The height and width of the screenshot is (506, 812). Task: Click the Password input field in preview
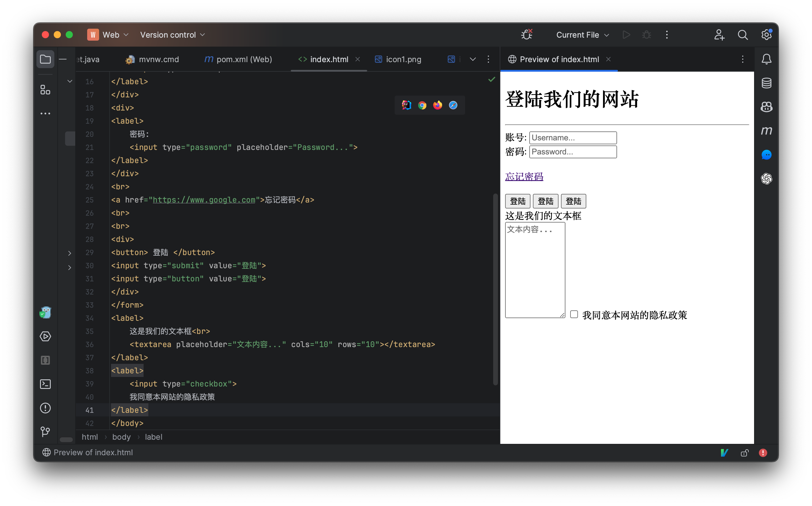point(573,152)
